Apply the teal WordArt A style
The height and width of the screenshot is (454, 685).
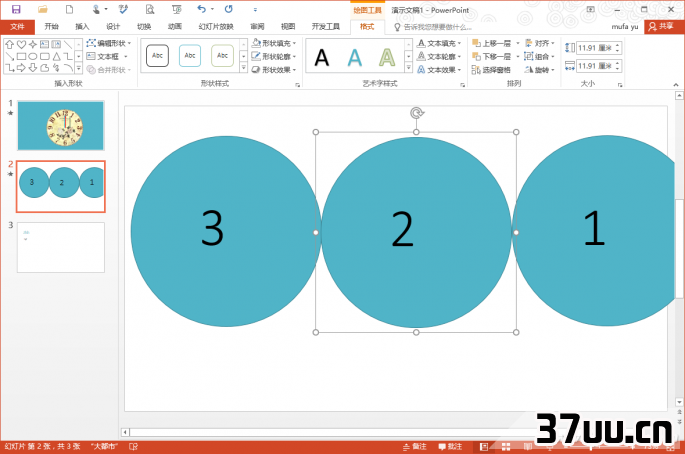(354, 57)
